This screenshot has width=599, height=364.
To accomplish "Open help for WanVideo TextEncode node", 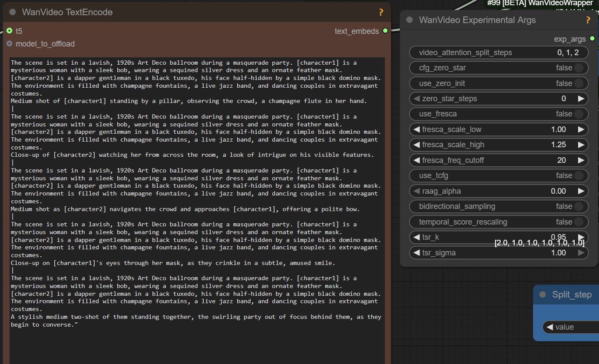I will [381, 13].
